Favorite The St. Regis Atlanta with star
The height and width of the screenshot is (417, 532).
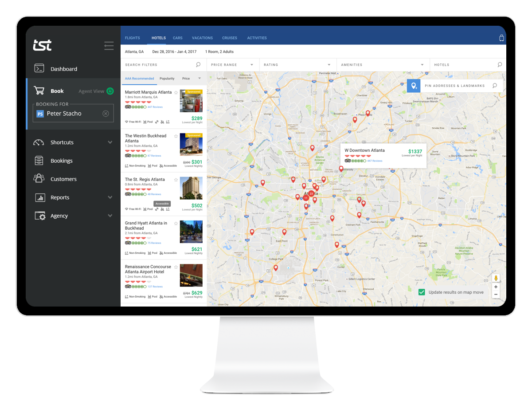click(x=176, y=180)
